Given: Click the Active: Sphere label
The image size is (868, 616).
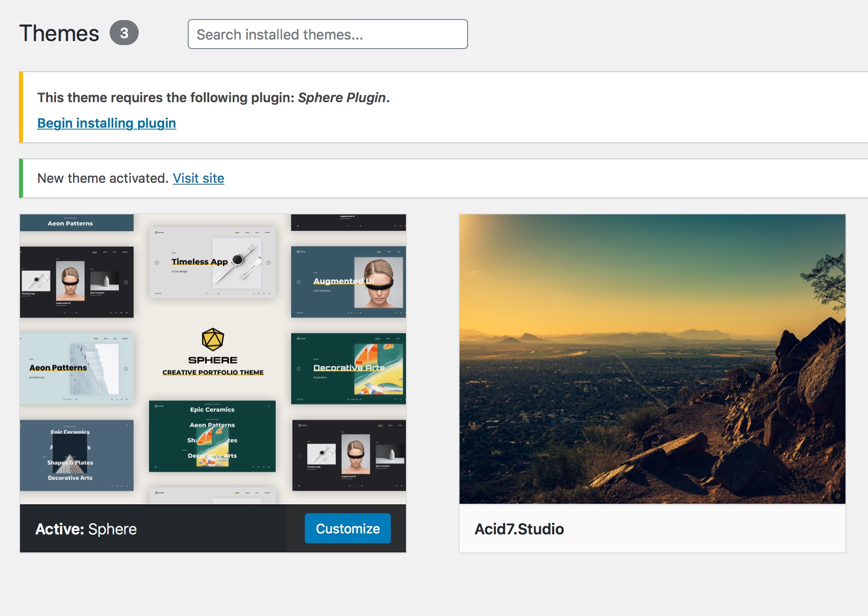Looking at the screenshot, I should [86, 529].
